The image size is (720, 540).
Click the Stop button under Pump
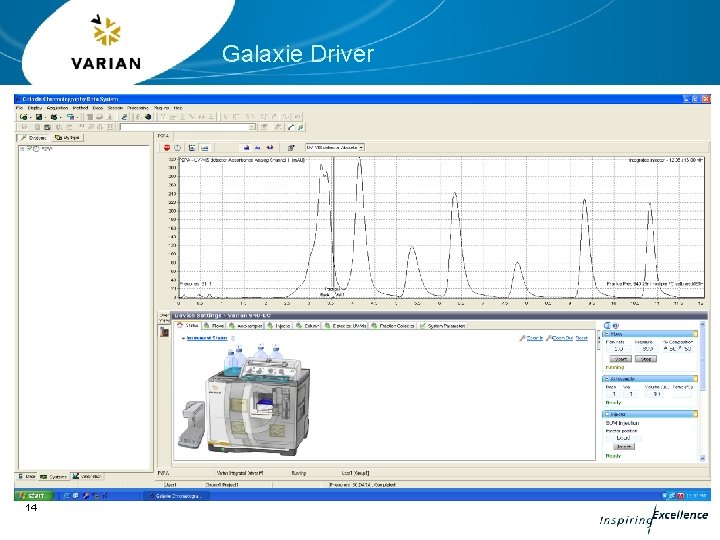click(x=646, y=359)
